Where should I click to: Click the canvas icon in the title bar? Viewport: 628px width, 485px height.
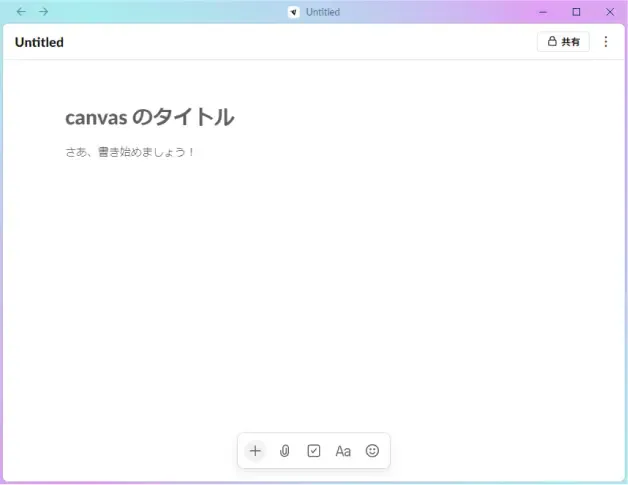point(294,12)
